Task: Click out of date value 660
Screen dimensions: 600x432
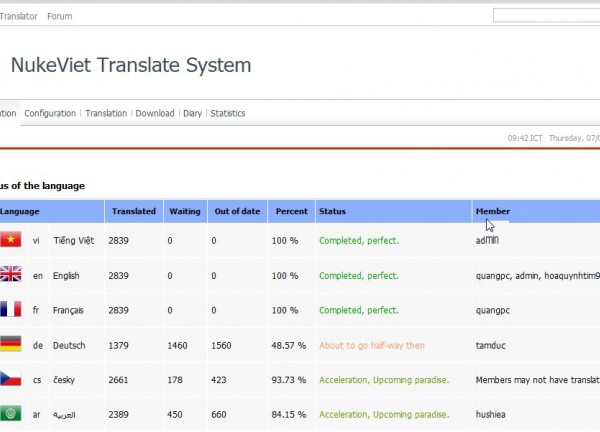Action: tap(218, 414)
